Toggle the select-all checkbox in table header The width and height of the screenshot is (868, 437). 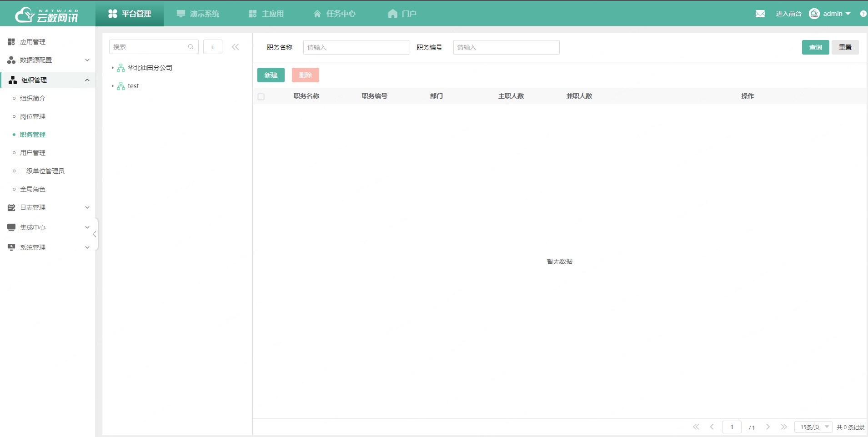click(x=261, y=96)
